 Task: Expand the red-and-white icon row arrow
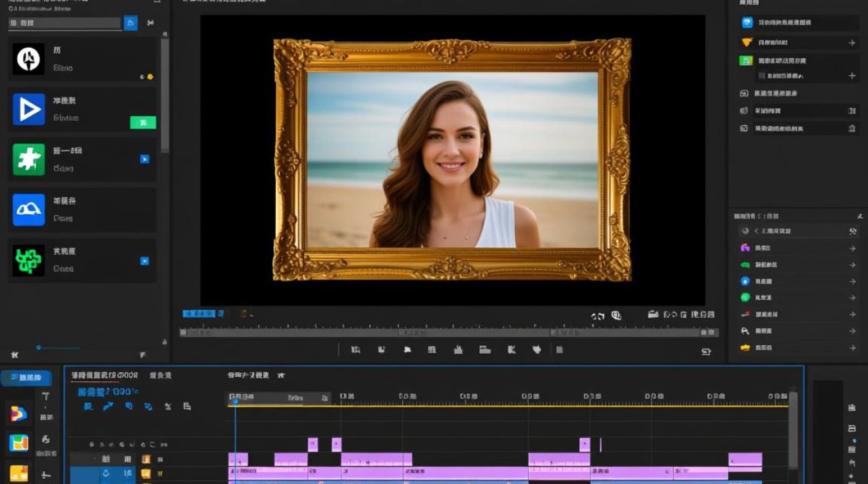tap(852, 314)
